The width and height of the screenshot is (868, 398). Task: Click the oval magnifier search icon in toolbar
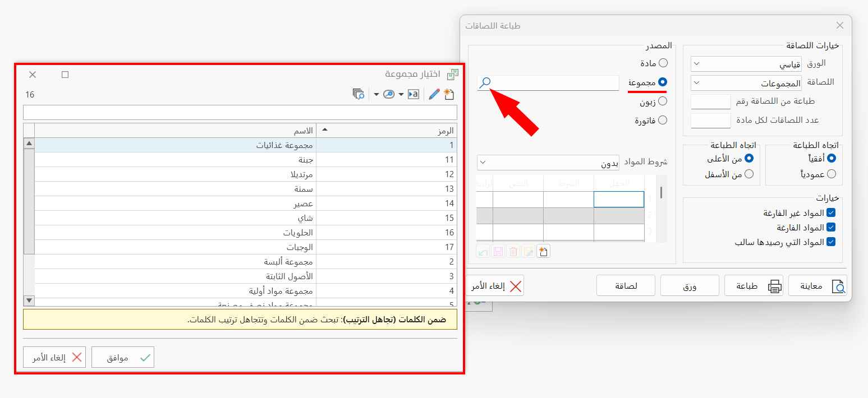pos(388,94)
